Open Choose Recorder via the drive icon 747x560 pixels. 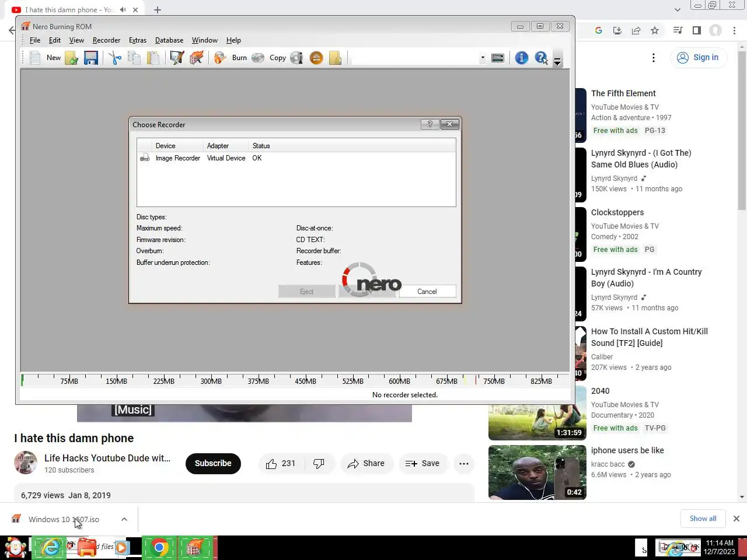(498, 58)
